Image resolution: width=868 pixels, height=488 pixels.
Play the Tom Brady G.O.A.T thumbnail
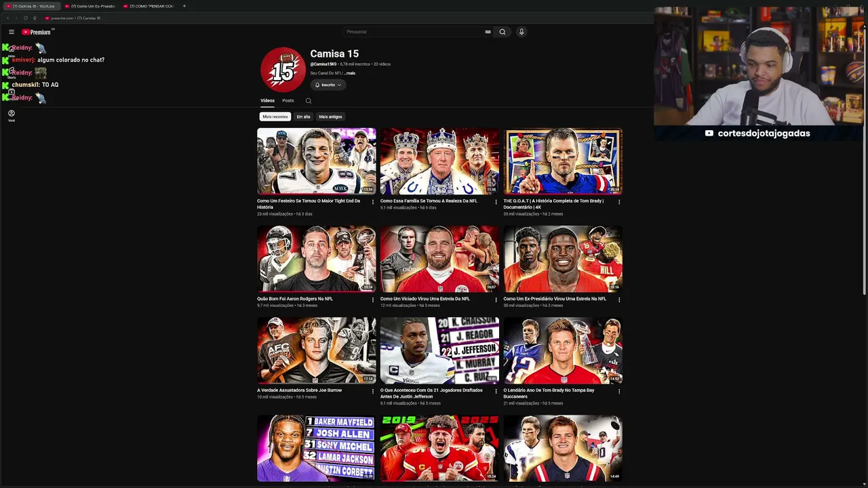pyautogui.click(x=563, y=161)
